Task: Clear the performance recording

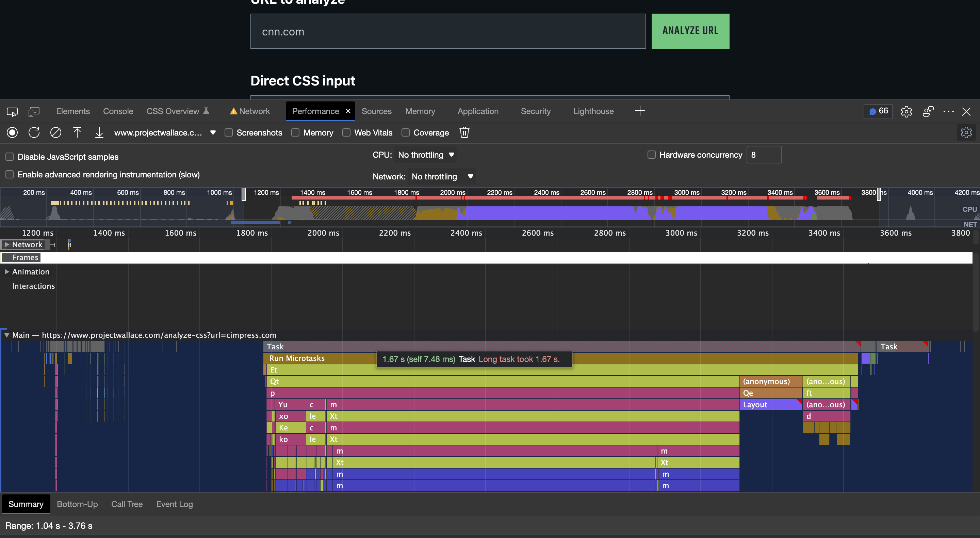Action: [55, 132]
